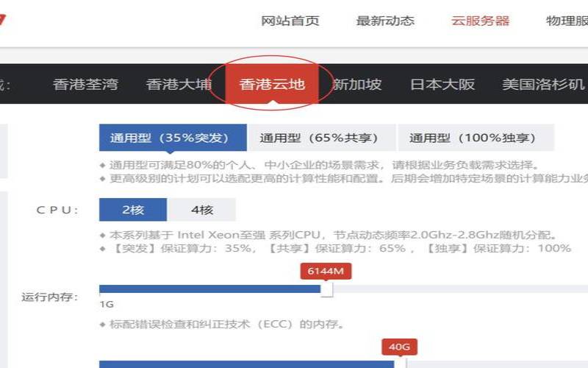Screen dimensions: 588x368
Task: Select the 通用型（65%共享）plan option
Action: pyautogui.click(x=318, y=138)
